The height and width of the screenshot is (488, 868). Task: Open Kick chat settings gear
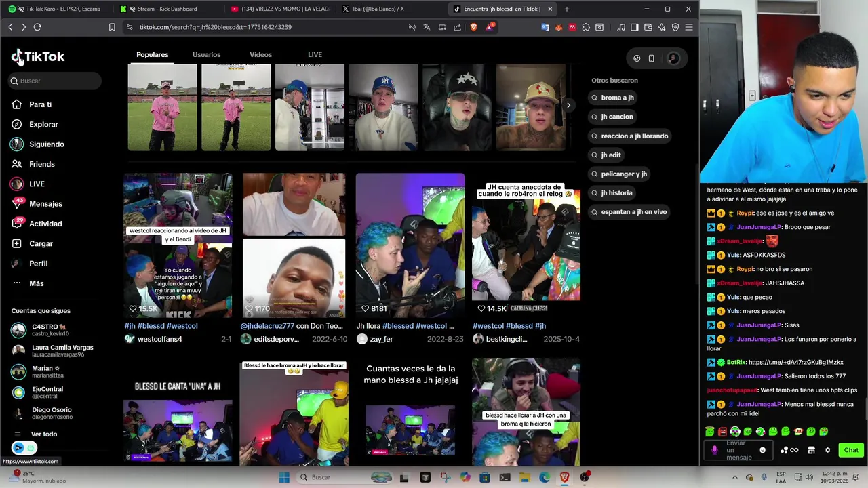[827, 450]
